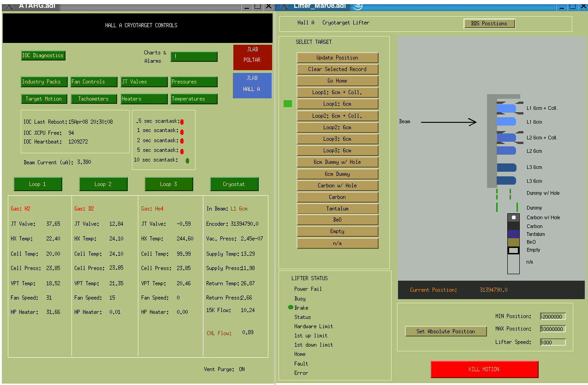Click the Loop 3 HX Temp value 244.60
The height and width of the screenshot is (385, 588).
[185, 239]
